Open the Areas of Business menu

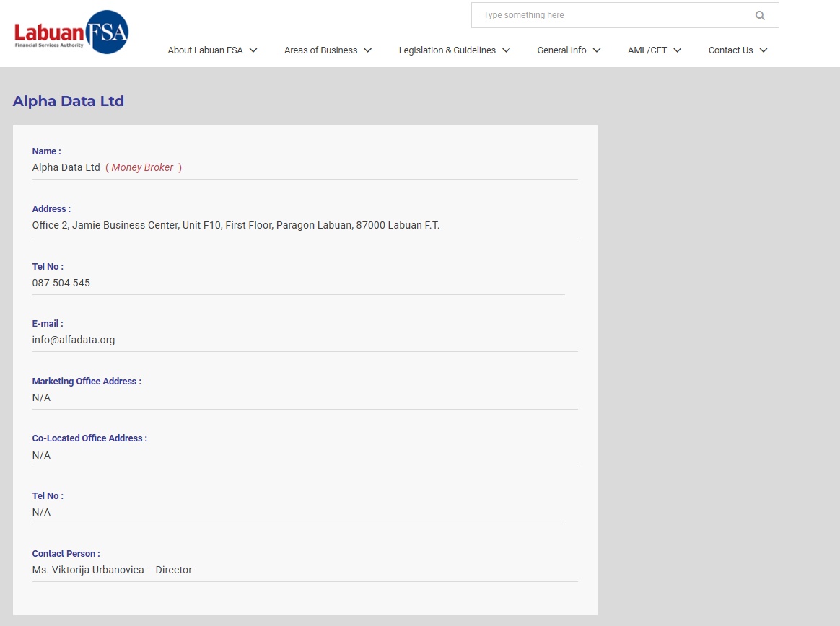pos(320,50)
